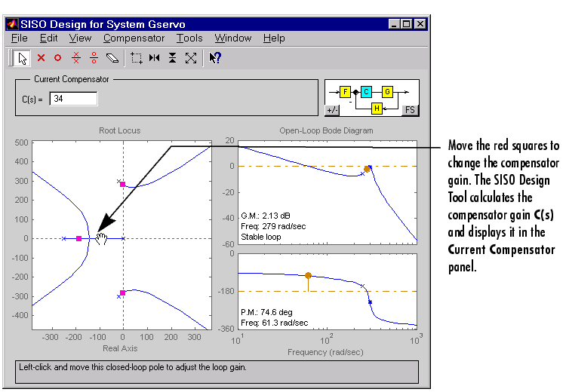Click the pink closed-loop pole on real axis
Image resolution: width=566 pixels, height=392 pixels.
click(78, 238)
